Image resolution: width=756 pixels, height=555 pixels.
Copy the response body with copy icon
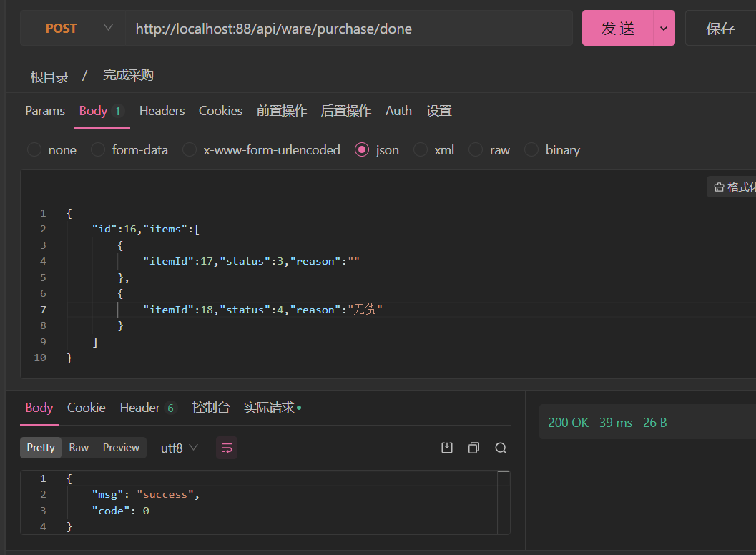coord(474,448)
